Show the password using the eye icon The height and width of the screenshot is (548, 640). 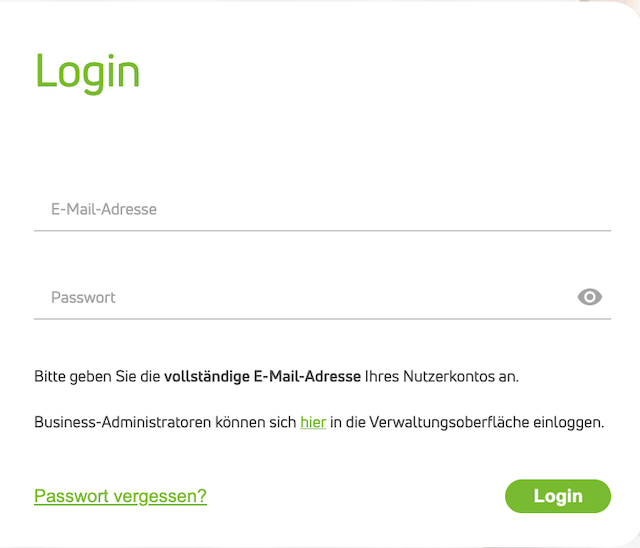[x=590, y=297]
